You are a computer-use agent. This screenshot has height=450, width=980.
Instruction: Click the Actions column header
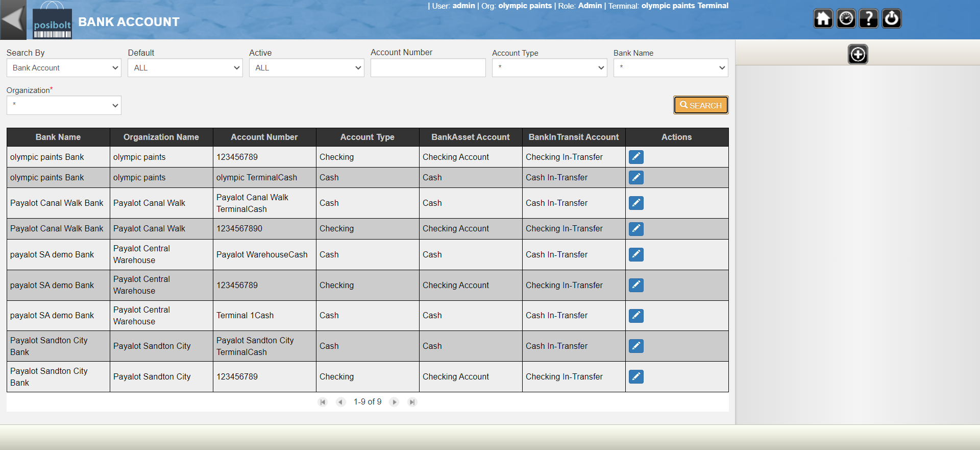click(677, 137)
